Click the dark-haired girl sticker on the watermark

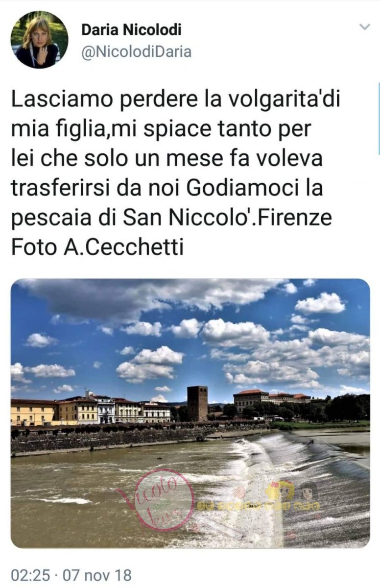pyautogui.click(x=309, y=490)
